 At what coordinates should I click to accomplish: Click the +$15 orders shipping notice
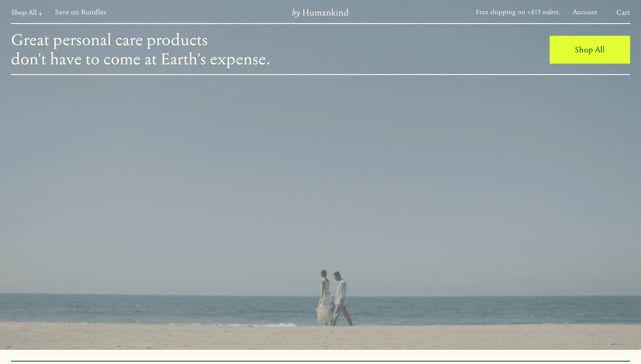point(545,12)
